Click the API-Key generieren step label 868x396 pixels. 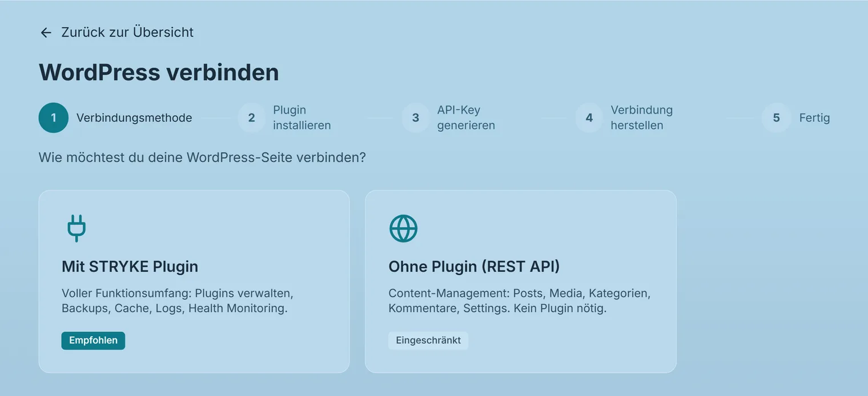466,118
